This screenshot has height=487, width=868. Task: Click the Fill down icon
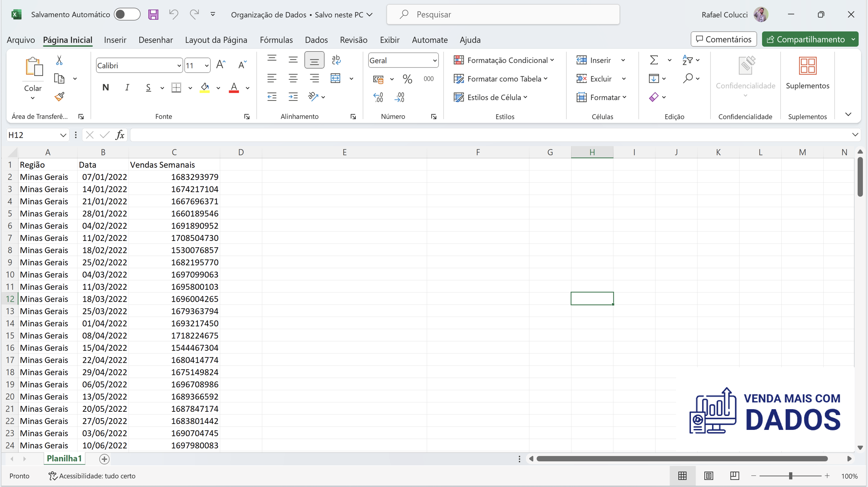pyautogui.click(x=654, y=78)
